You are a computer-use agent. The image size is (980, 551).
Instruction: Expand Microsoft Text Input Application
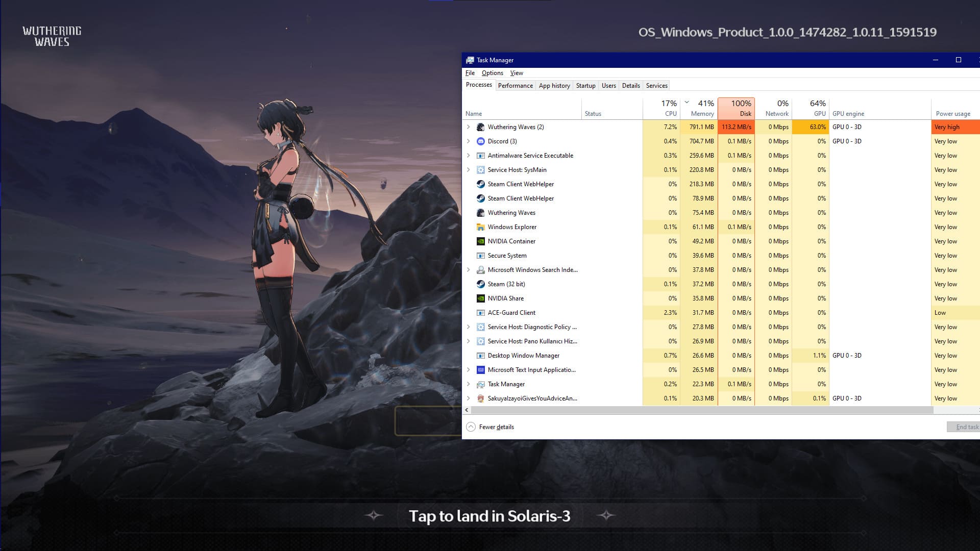pos(468,370)
